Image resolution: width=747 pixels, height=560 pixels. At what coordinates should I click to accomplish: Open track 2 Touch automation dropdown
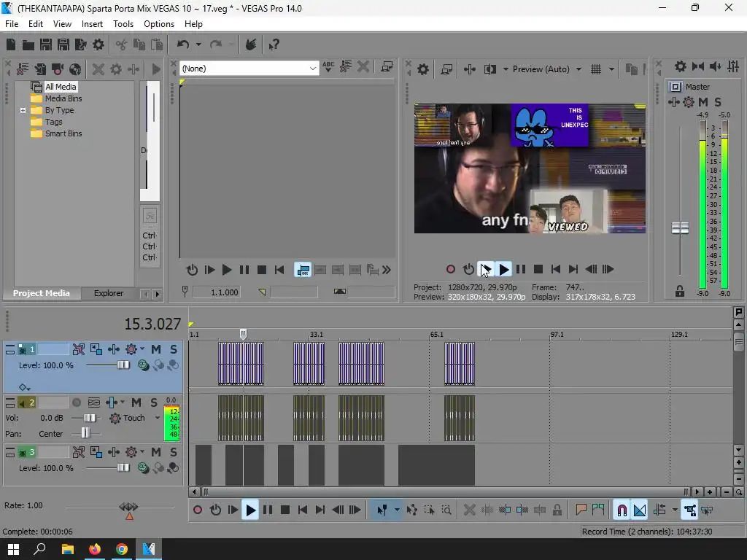click(158, 418)
